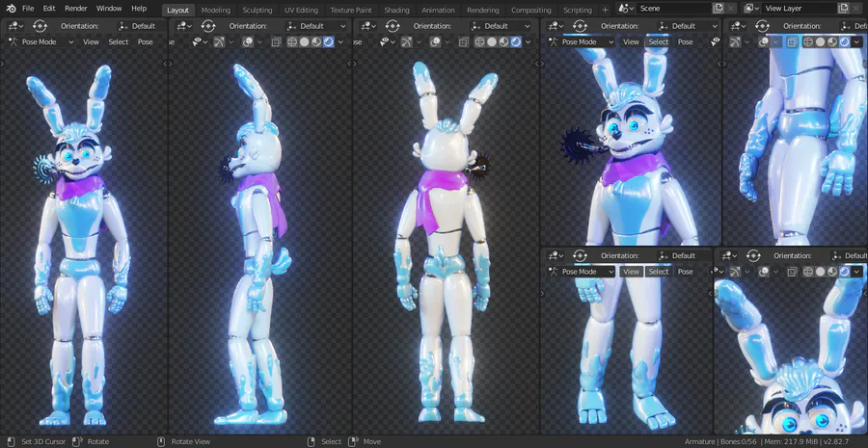Open orientation Default dropdown in face close-up viewport
The image size is (868, 448).
coord(690,26)
